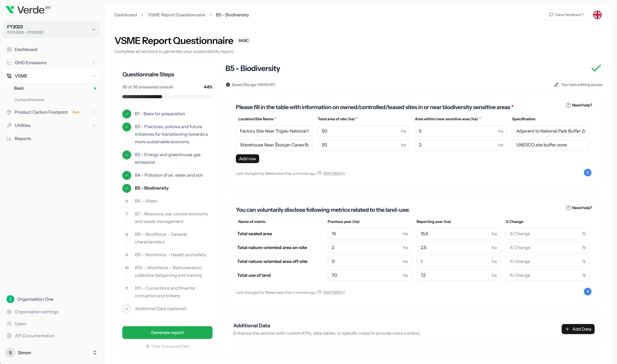Click step number 8 circle
Viewport: 617px width, 364px height.
127,234
